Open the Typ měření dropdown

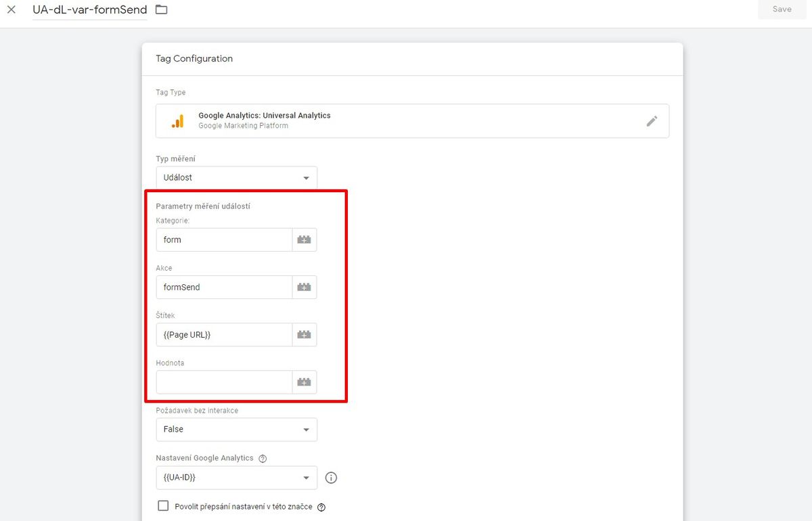tap(236, 178)
